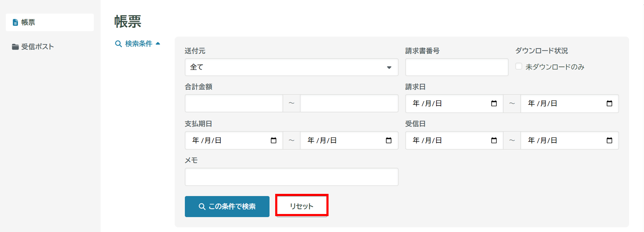
Task: Open calendar picker for 支払期日 end date
Action: 389,141
